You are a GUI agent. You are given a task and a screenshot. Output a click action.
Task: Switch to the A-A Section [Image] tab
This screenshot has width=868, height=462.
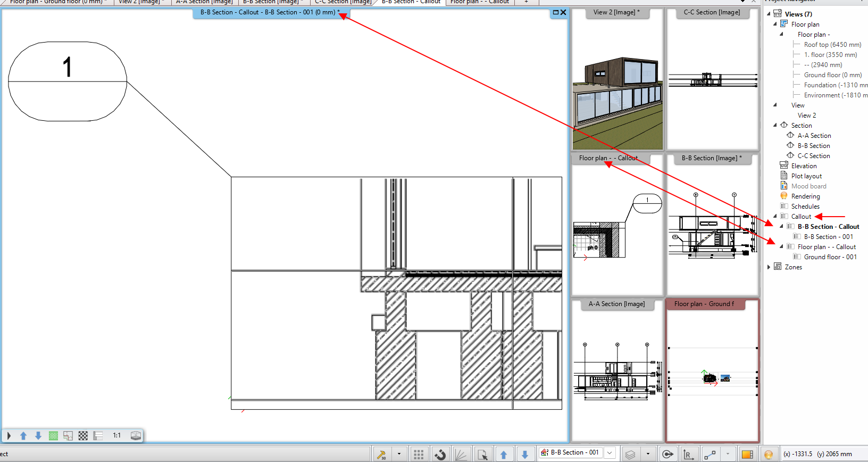204,2
